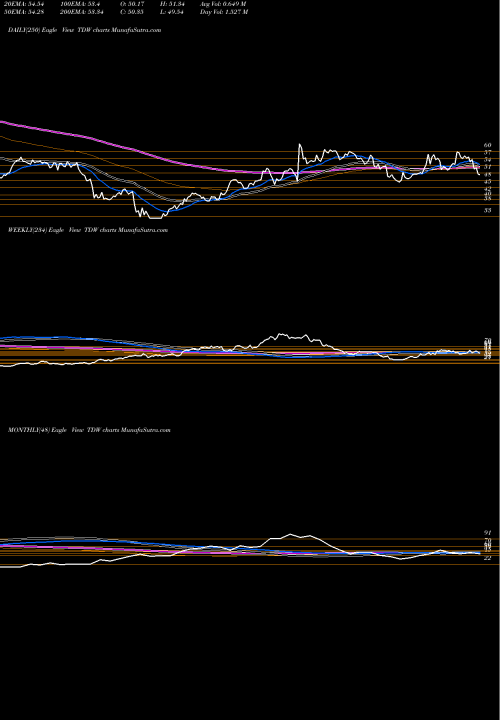Viewport: 500px width, 720px height.
Task: Click the open price 'O:' value
Action: pyautogui.click(x=133, y=4)
